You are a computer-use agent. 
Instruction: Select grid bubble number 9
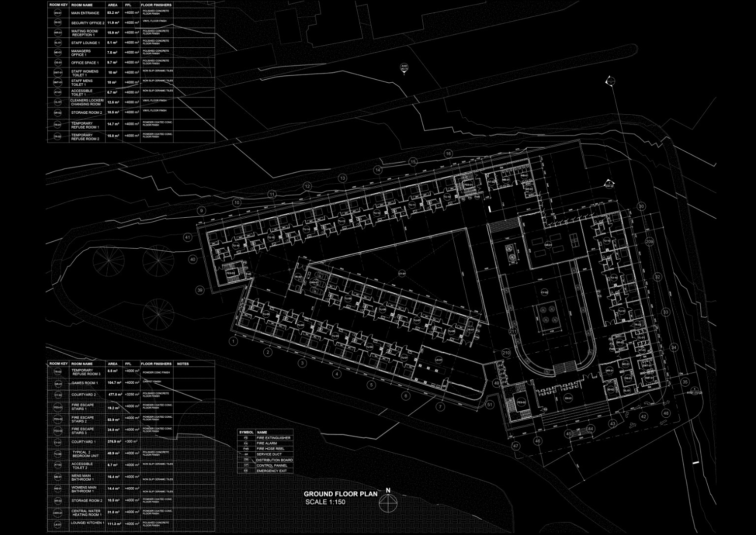pos(201,210)
